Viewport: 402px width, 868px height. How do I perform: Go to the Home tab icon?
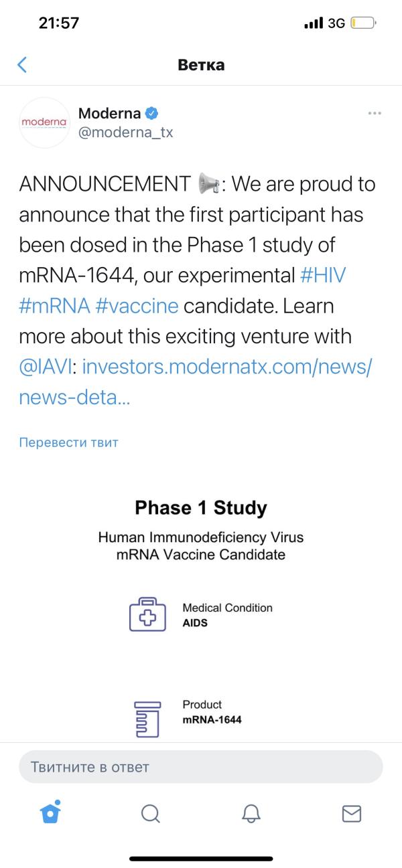[x=50, y=812]
